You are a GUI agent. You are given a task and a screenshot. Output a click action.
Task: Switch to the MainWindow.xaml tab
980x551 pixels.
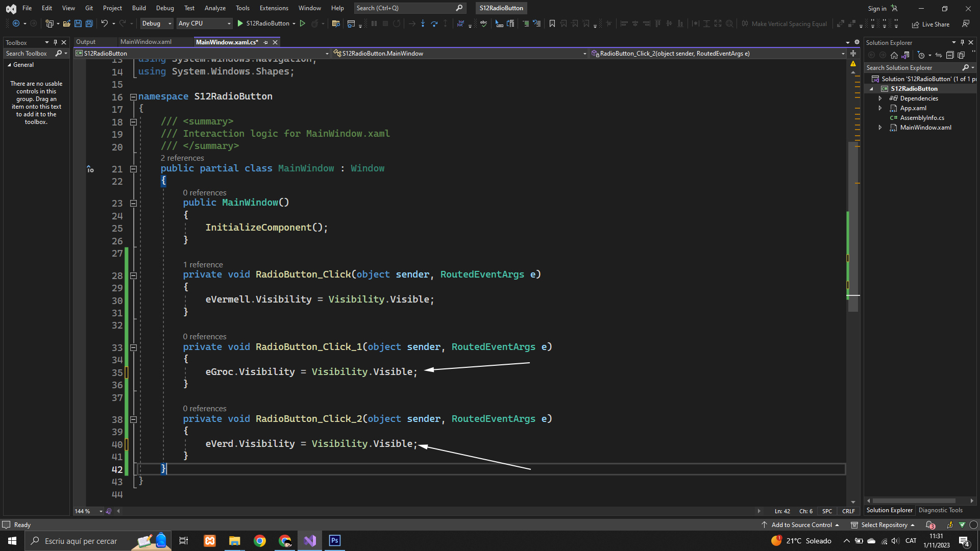pyautogui.click(x=146, y=42)
